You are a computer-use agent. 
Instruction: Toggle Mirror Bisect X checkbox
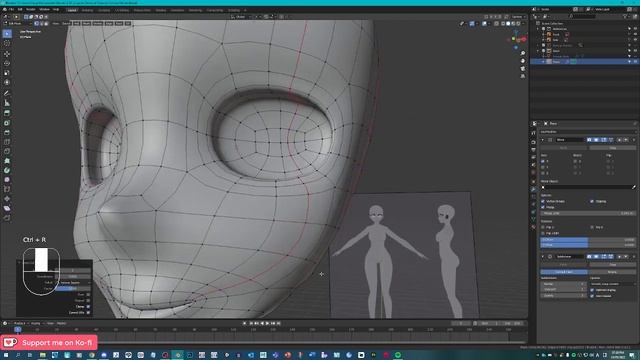[x=575, y=162]
